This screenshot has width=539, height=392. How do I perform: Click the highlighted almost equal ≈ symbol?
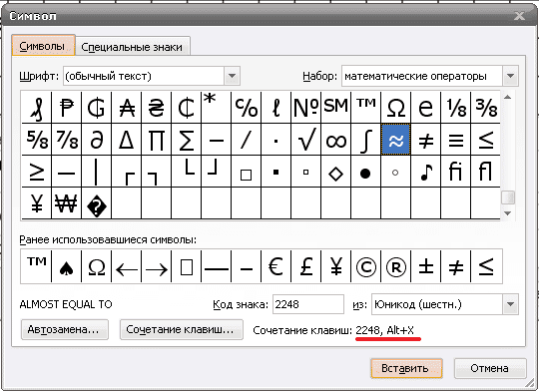pyautogui.click(x=395, y=140)
